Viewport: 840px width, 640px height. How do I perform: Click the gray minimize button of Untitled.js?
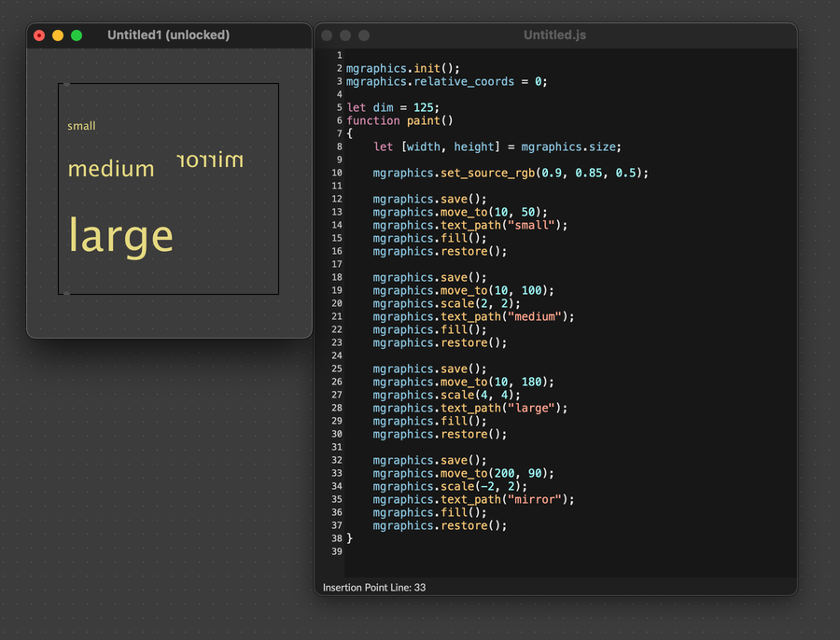tap(345, 35)
